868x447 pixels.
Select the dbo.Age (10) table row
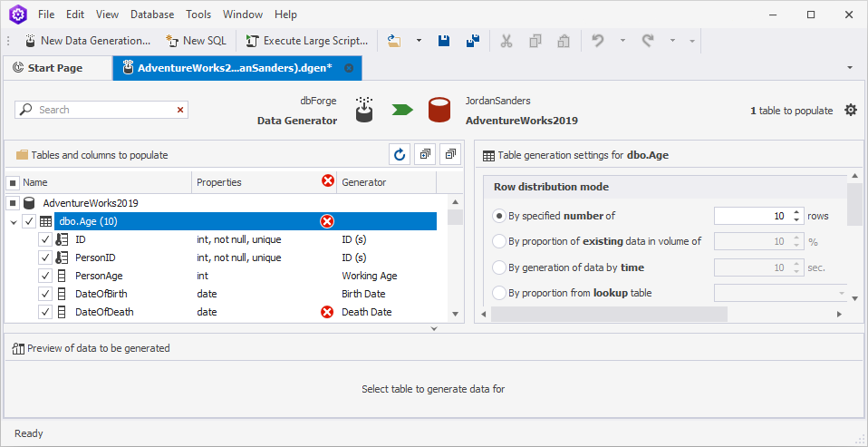[246, 221]
